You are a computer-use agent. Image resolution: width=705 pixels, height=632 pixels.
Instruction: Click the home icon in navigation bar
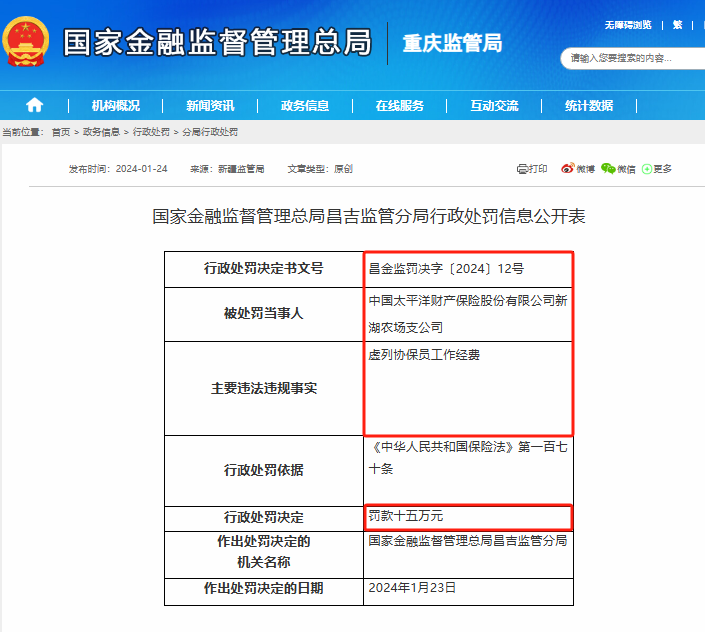pos(35,105)
